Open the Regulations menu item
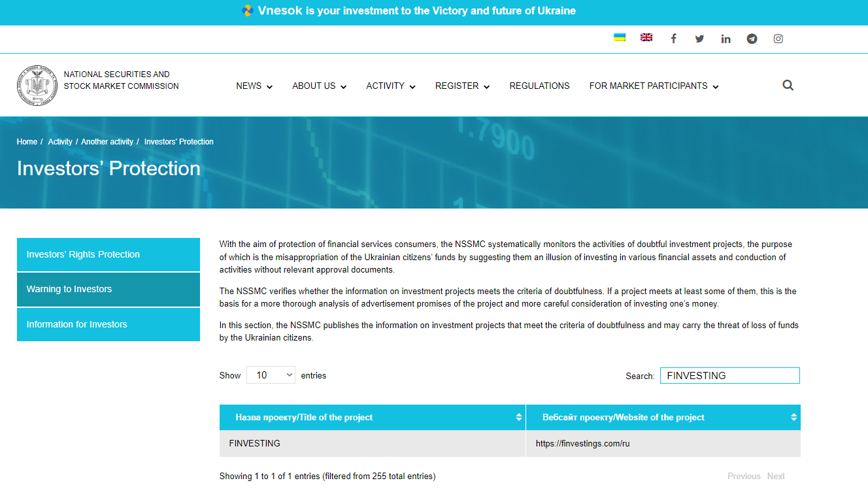Viewport: 868px width, 502px height. pyautogui.click(x=539, y=86)
